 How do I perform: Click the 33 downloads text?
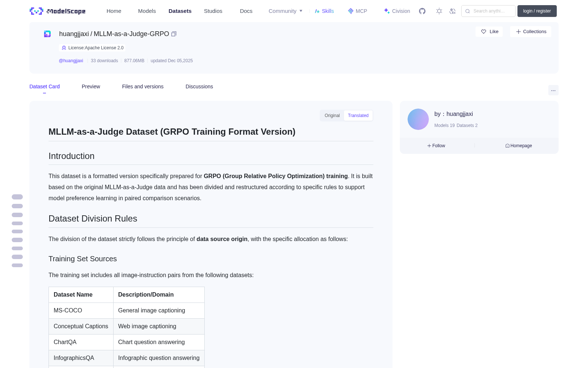[104, 61]
